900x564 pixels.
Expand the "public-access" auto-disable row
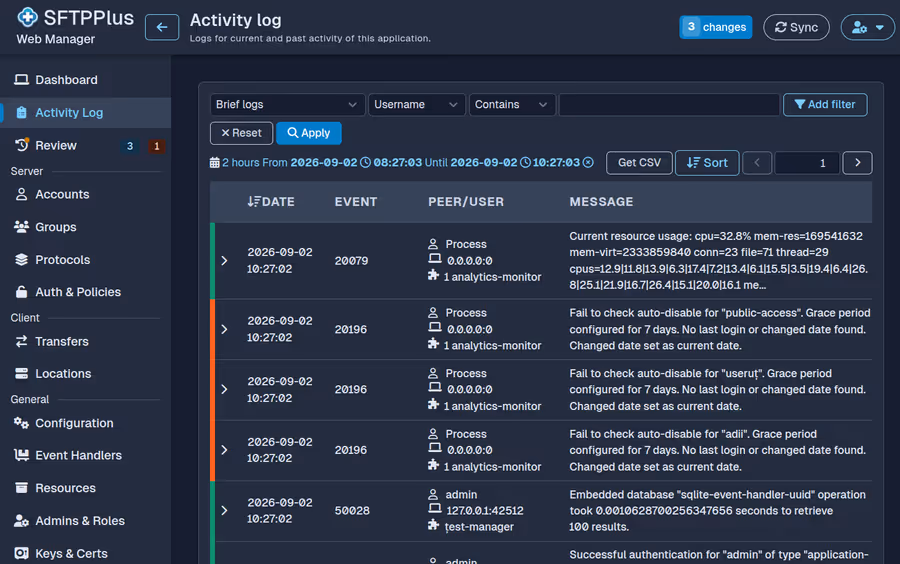(x=224, y=329)
